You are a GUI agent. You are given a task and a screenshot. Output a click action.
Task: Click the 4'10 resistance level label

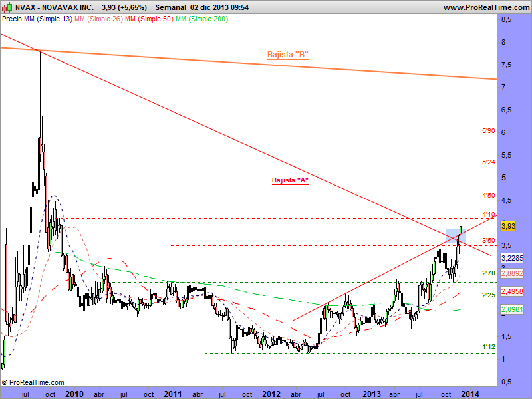(x=489, y=214)
